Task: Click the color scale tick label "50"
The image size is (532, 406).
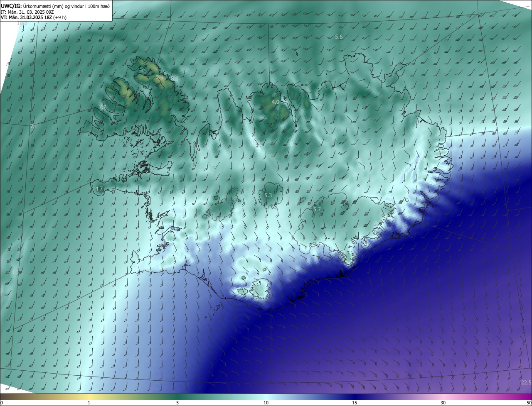Action: [528, 403]
